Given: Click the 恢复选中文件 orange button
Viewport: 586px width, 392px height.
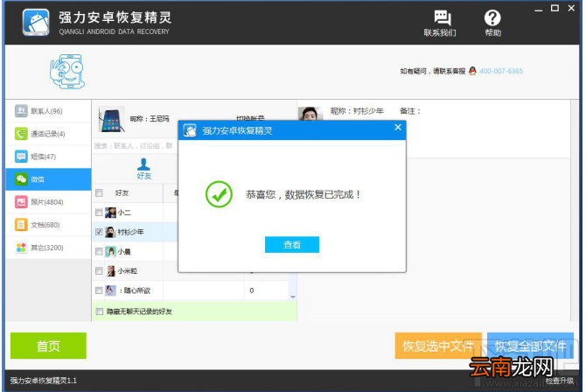Looking at the screenshot, I should coord(438,346).
